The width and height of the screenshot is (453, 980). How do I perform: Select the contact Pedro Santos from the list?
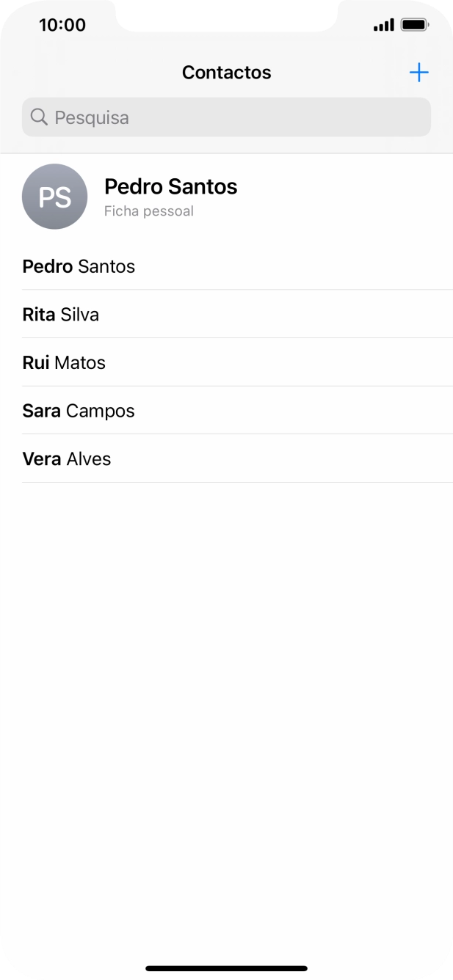tap(79, 266)
